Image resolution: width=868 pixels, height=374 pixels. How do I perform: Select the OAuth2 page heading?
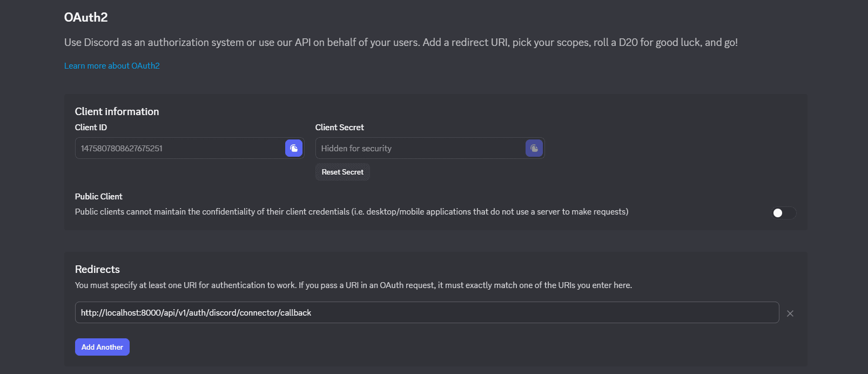coord(86,17)
